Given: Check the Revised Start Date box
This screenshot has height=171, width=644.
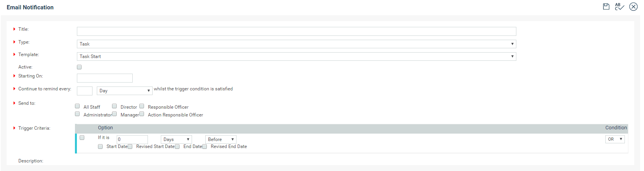Looking at the screenshot, I should point(130,146).
